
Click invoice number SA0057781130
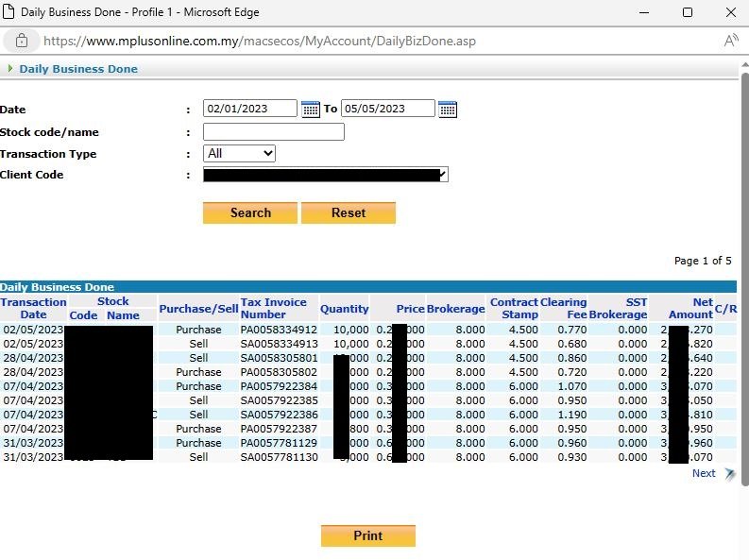click(x=279, y=457)
